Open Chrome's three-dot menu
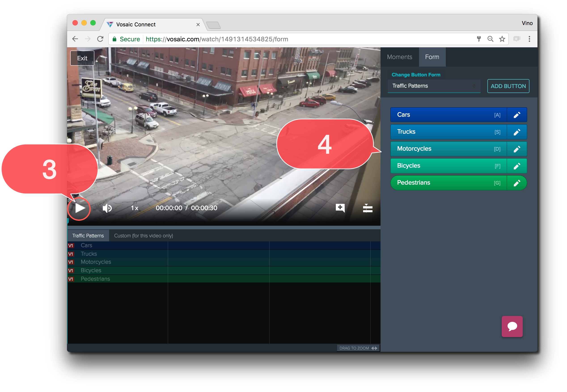 (530, 39)
